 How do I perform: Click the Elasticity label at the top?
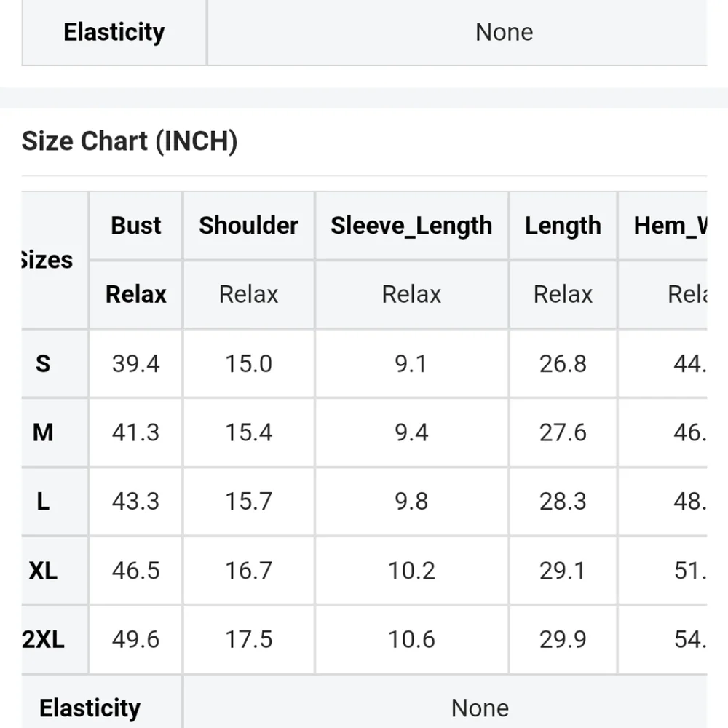(x=114, y=32)
